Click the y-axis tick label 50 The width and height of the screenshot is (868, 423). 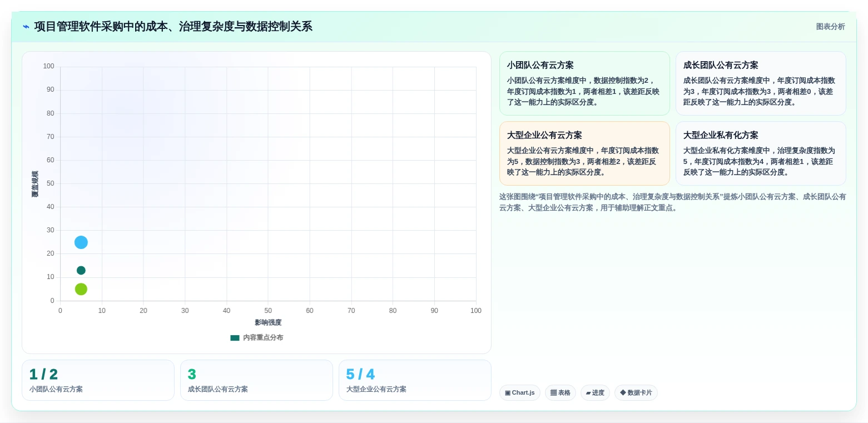pyautogui.click(x=51, y=183)
